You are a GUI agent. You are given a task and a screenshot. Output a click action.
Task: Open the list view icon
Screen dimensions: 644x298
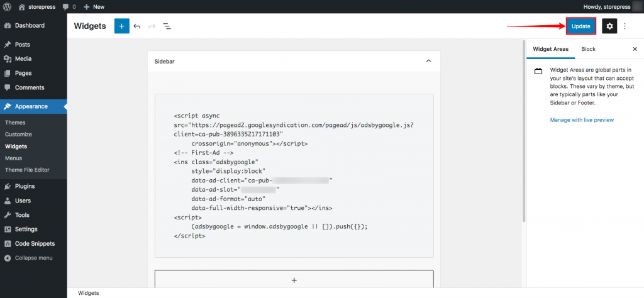coord(167,26)
